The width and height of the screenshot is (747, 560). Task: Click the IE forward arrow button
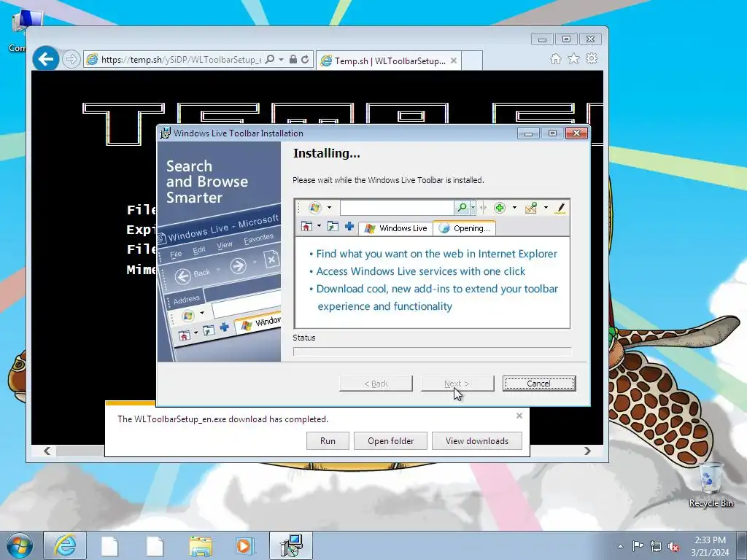71,59
